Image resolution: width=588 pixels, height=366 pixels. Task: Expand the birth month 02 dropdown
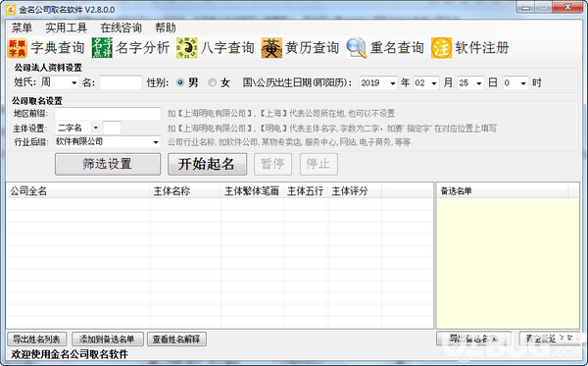pyautogui.click(x=433, y=83)
